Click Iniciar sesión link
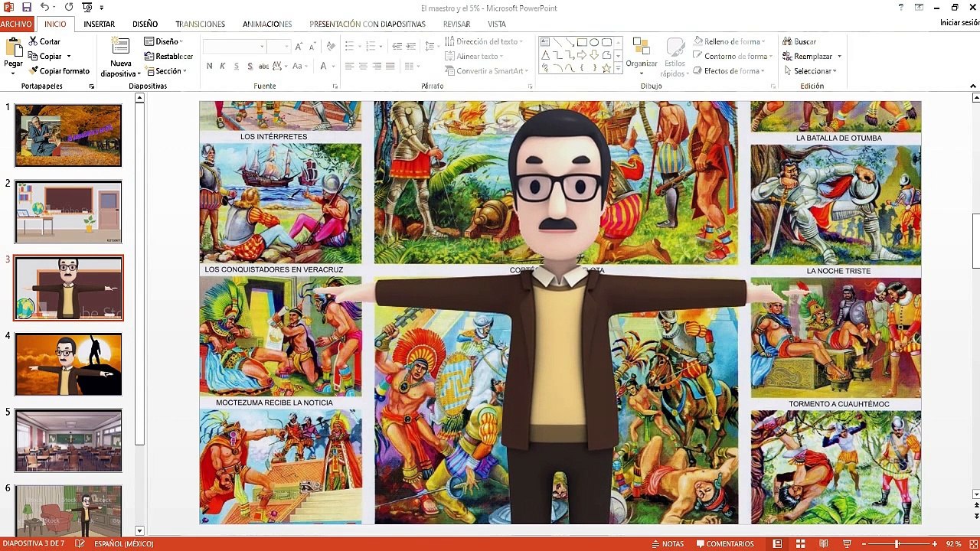The image size is (980, 551). [x=959, y=23]
